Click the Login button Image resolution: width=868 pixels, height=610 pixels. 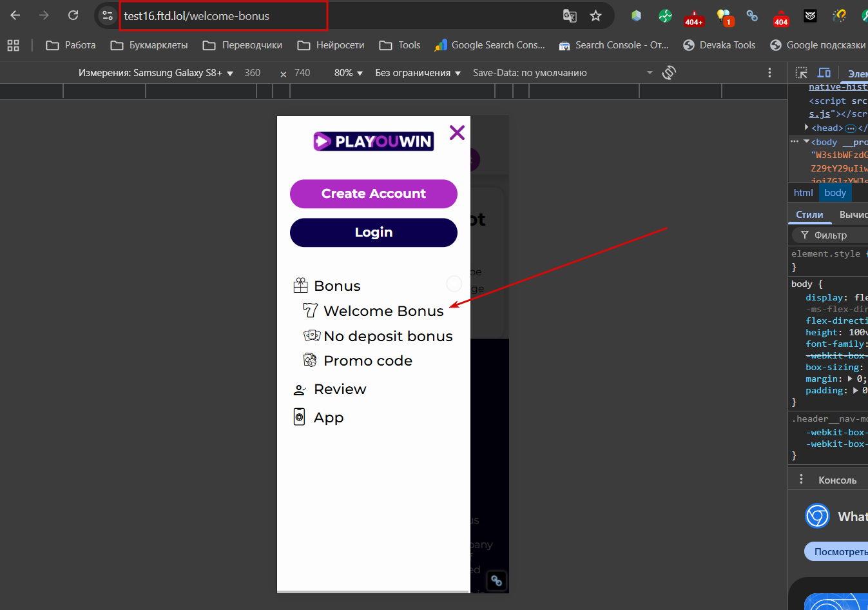374,232
